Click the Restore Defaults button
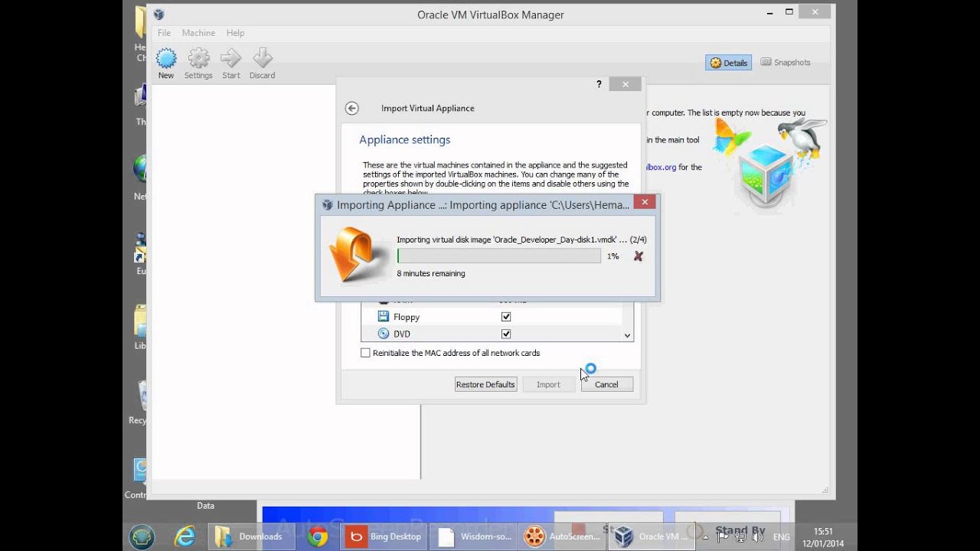 coord(485,384)
